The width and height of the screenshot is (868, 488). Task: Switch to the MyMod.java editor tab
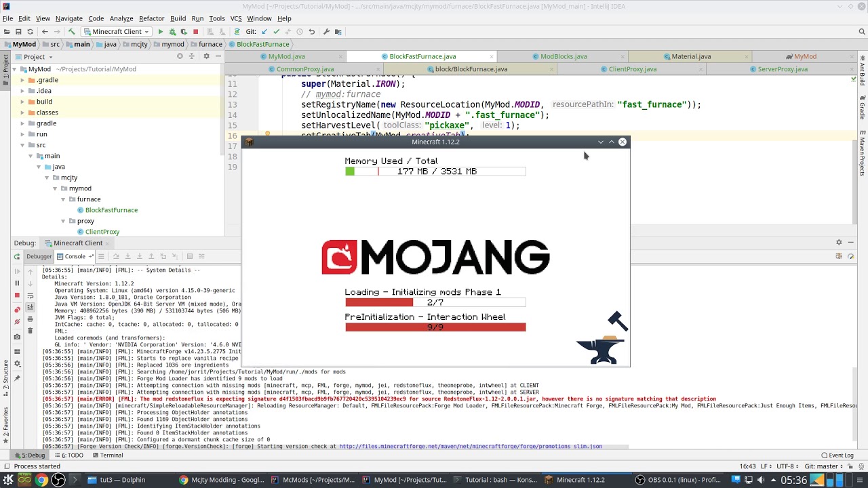tap(286, 57)
